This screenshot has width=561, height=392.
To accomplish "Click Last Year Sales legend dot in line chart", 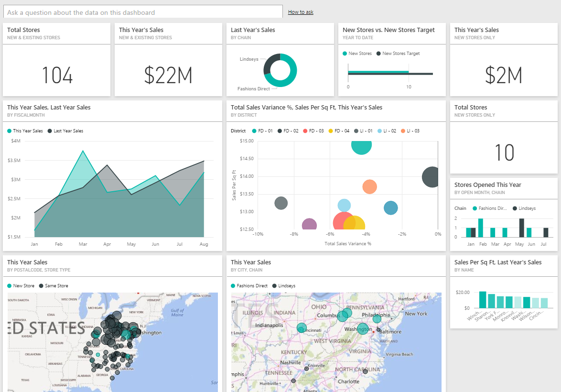I will 50,131.
